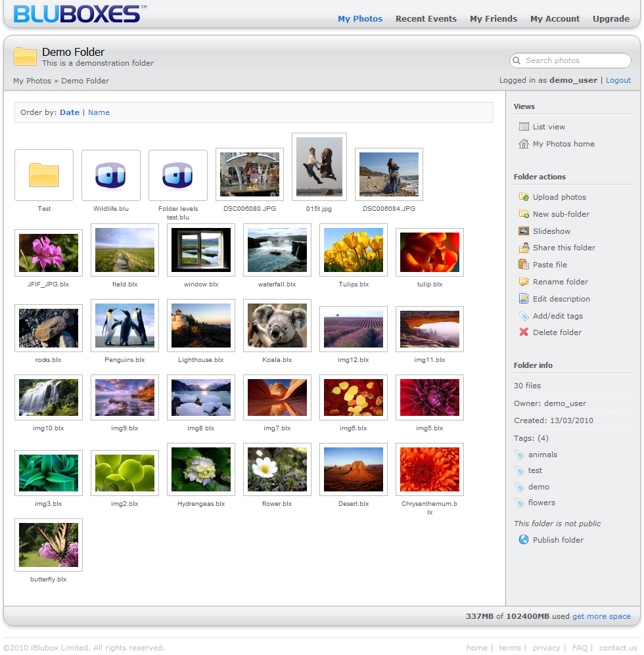Click the Publish folder globe icon
The width and height of the screenshot is (644, 655).
click(x=523, y=539)
